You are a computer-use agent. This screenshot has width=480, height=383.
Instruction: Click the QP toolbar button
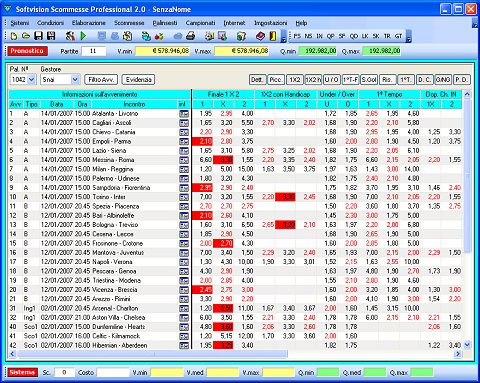click(330, 36)
